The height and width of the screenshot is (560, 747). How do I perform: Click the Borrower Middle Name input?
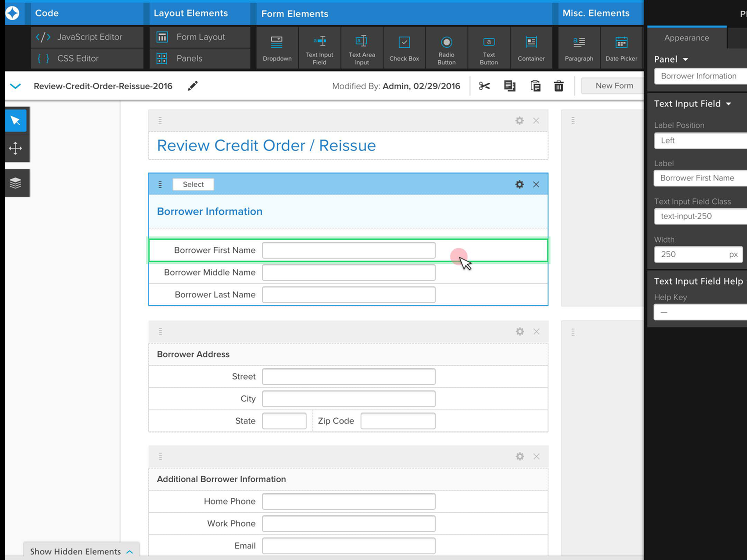(349, 272)
